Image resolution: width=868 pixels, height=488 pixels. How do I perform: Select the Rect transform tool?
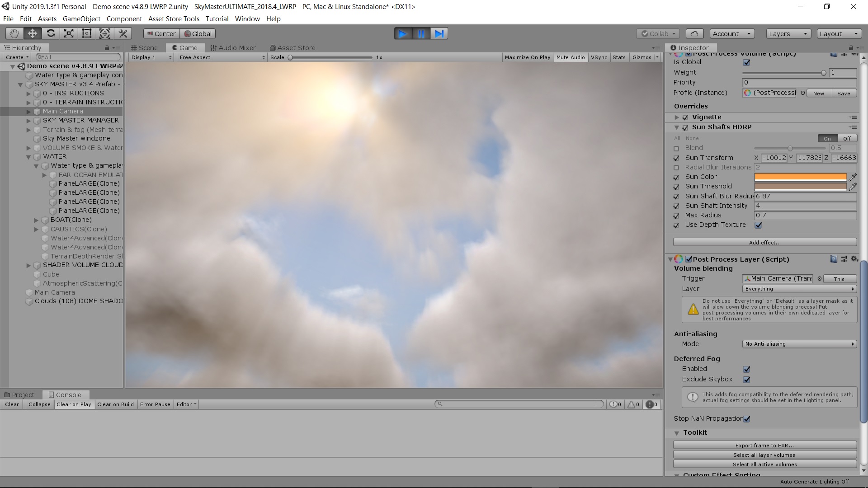pos(86,33)
